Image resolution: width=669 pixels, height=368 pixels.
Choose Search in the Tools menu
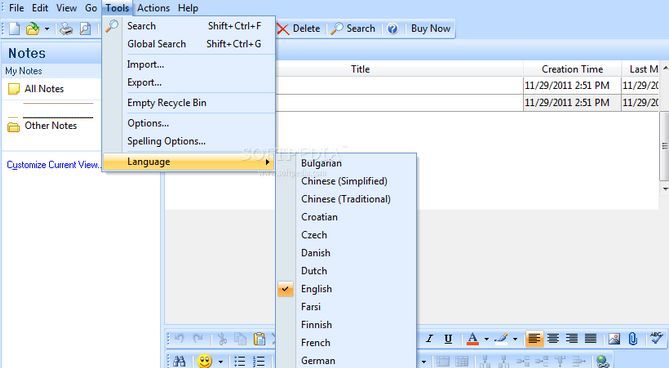tap(189, 26)
